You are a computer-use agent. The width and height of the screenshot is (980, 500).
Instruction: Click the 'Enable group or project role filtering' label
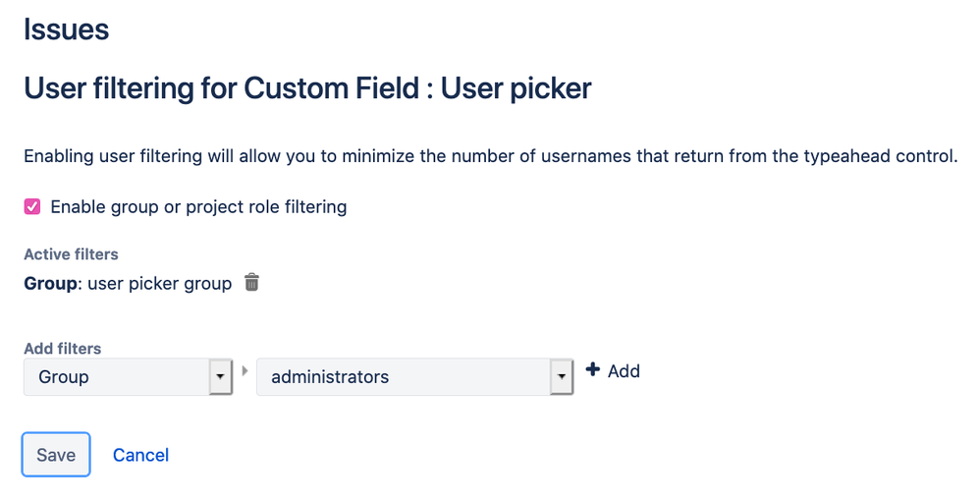point(198,207)
